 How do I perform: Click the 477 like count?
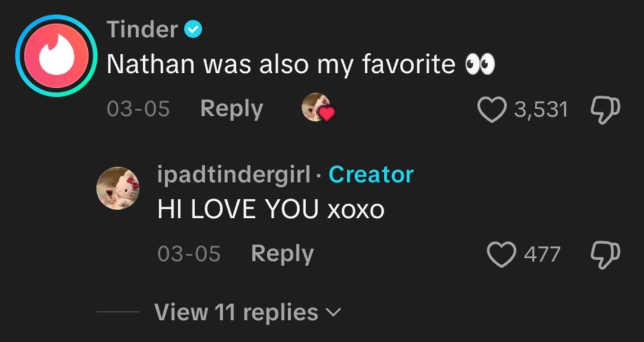click(542, 255)
